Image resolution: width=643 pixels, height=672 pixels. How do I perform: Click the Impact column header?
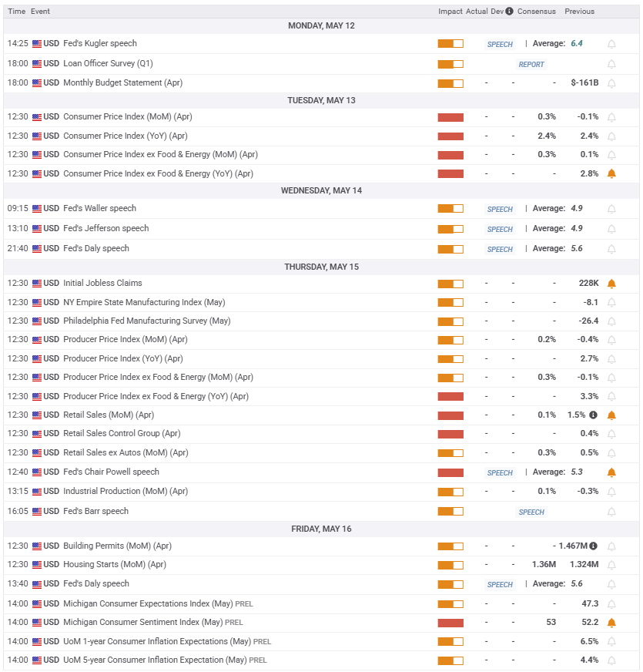[x=450, y=11]
